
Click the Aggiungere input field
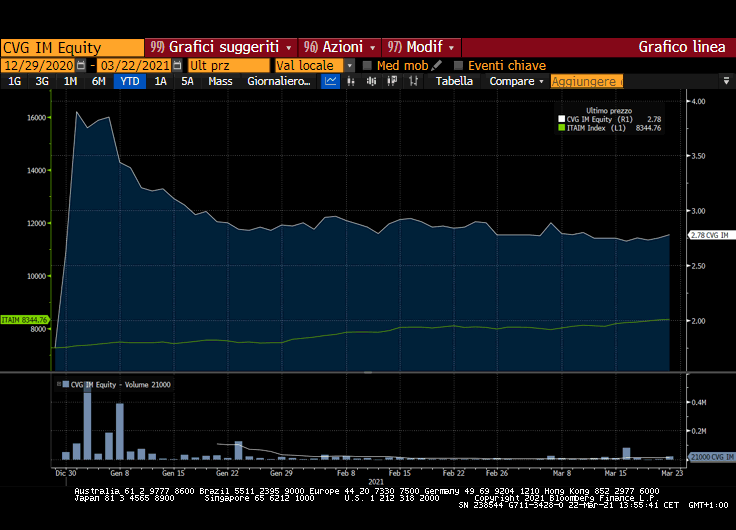point(586,81)
